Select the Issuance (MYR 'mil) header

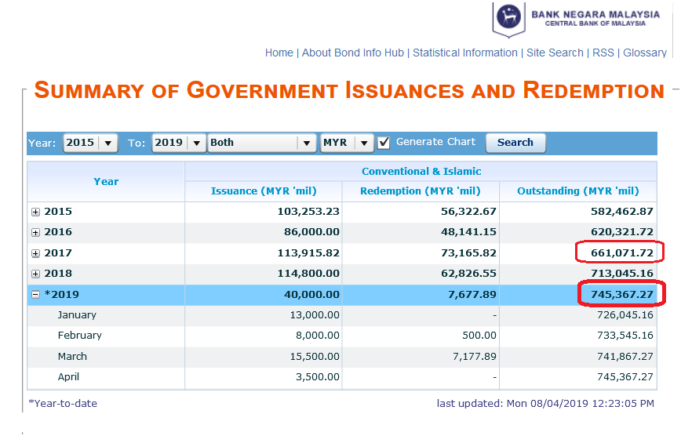264,191
